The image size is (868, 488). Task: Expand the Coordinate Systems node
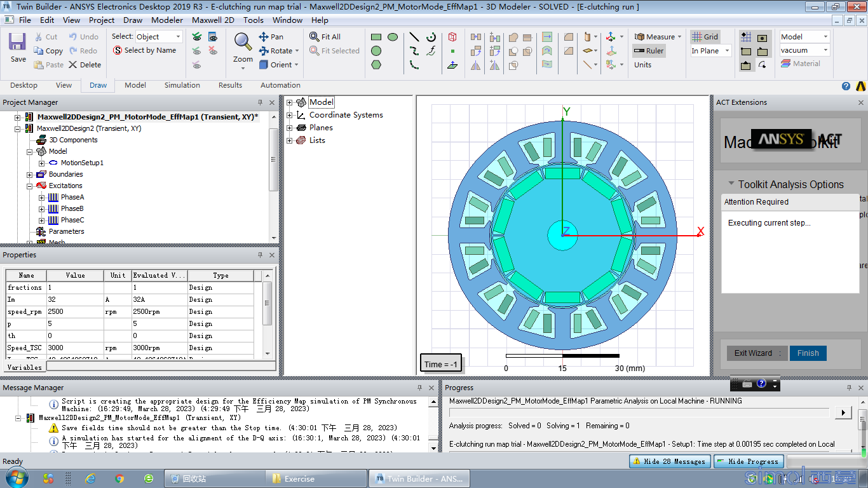290,115
